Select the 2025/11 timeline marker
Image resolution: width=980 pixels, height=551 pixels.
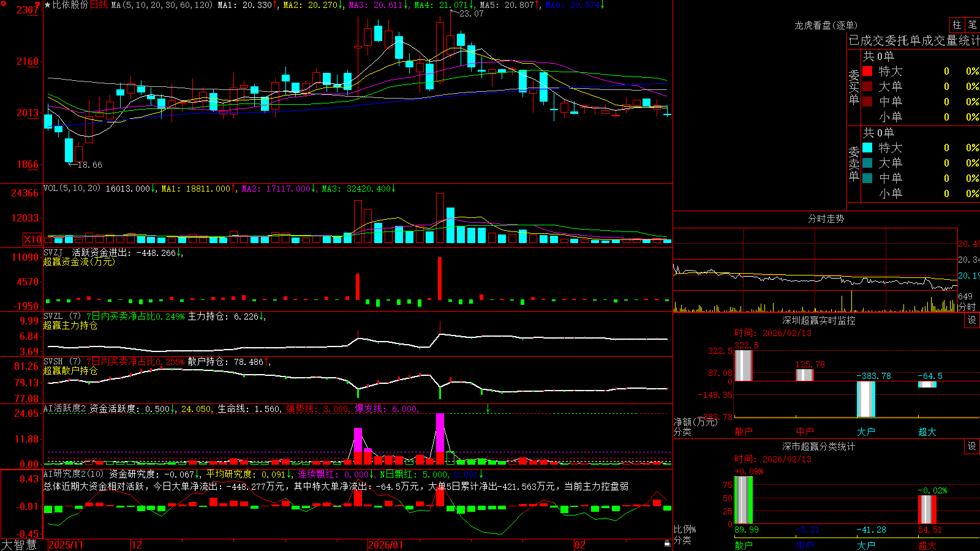[x=66, y=545]
